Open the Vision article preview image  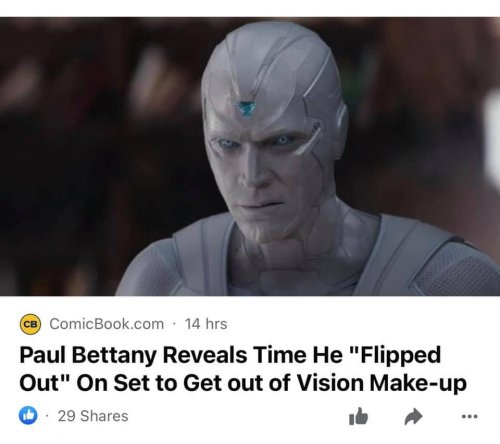(x=250, y=156)
